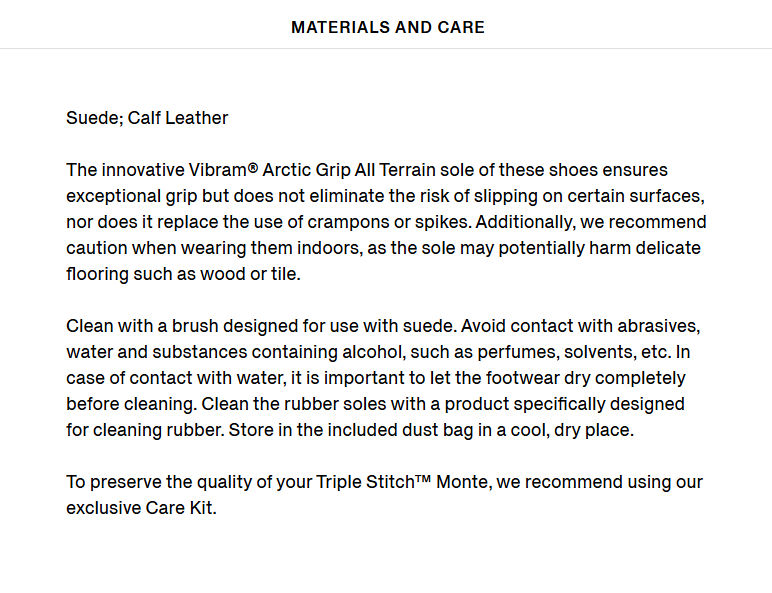Click the Clean the rubber soles sentence
This screenshot has height=593, width=772.
[375, 417]
